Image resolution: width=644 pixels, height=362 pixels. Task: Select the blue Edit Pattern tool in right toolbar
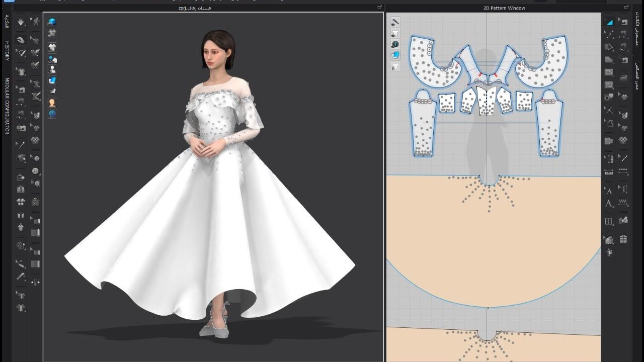pos(609,22)
